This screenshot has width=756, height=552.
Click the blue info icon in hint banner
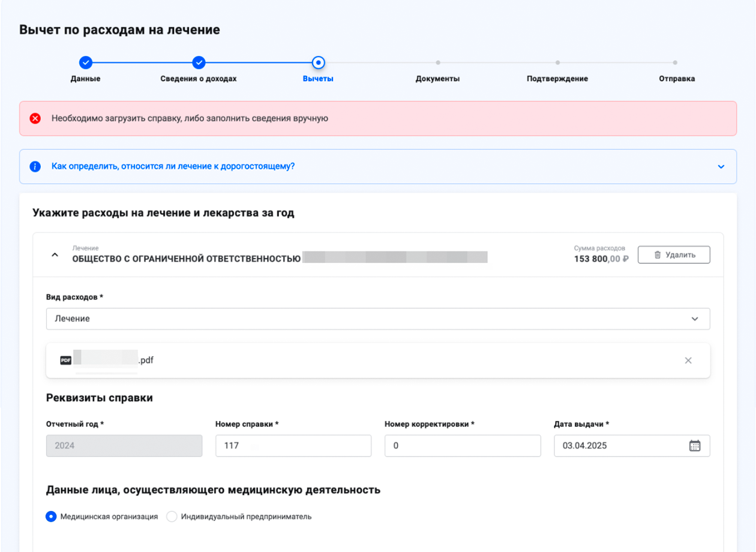(x=35, y=166)
